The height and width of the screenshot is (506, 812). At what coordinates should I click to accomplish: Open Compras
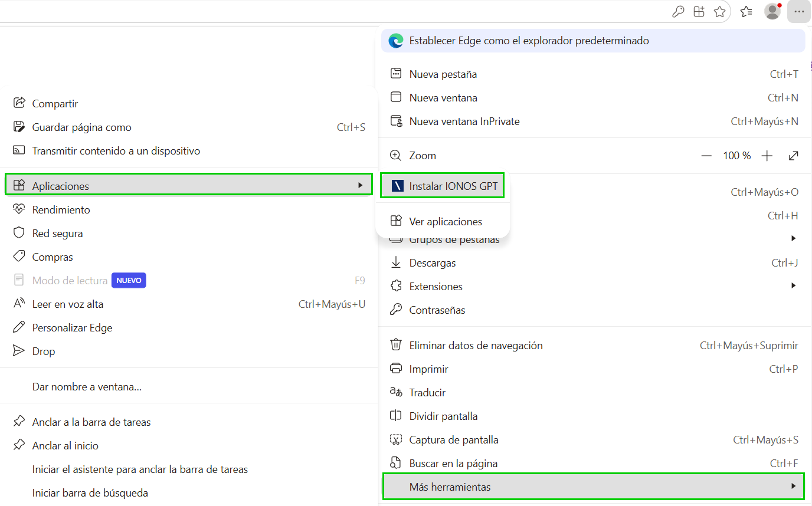tap(189, 257)
